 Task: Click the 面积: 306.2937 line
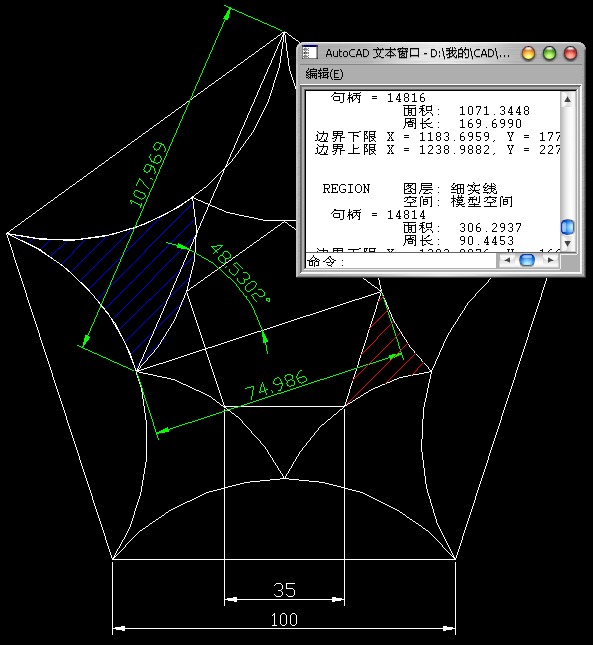(x=462, y=227)
